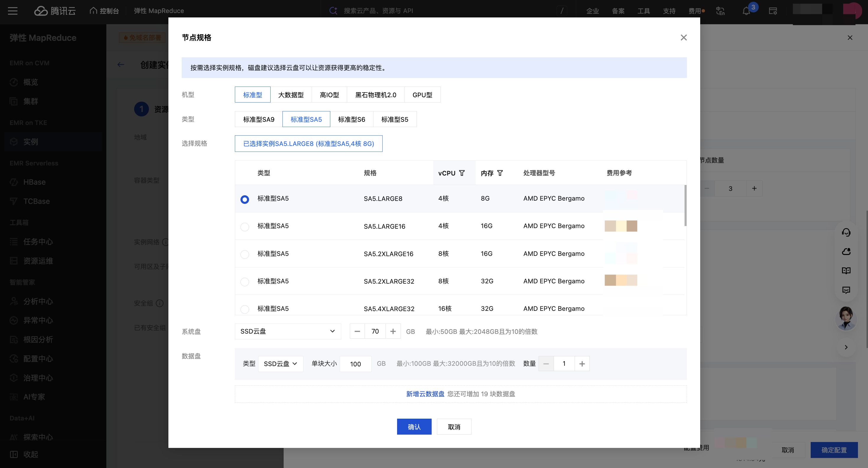The height and width of the screenshot is (468, 868).
Task: Open the hamburger navigation menu
Action: coord(12,11)
